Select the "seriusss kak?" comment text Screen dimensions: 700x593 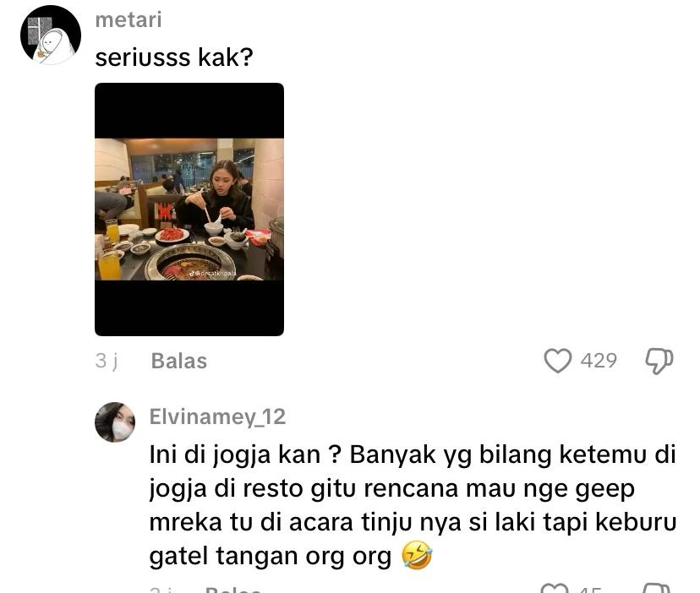pos(174,57)
